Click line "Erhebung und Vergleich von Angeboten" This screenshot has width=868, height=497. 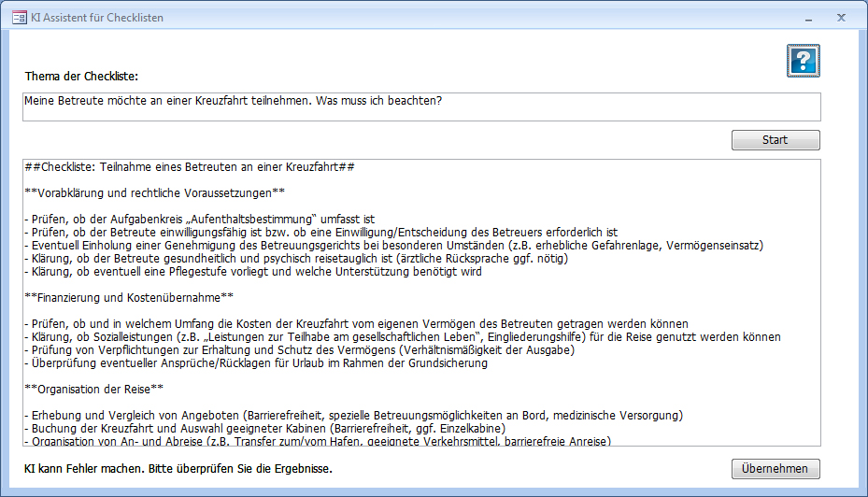coord(354,416)
